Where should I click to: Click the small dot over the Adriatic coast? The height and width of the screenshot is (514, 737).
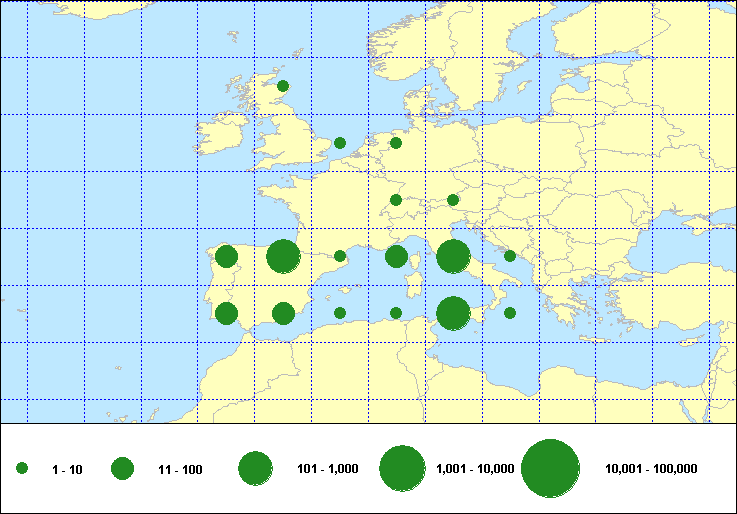click(x=510, y=256)
